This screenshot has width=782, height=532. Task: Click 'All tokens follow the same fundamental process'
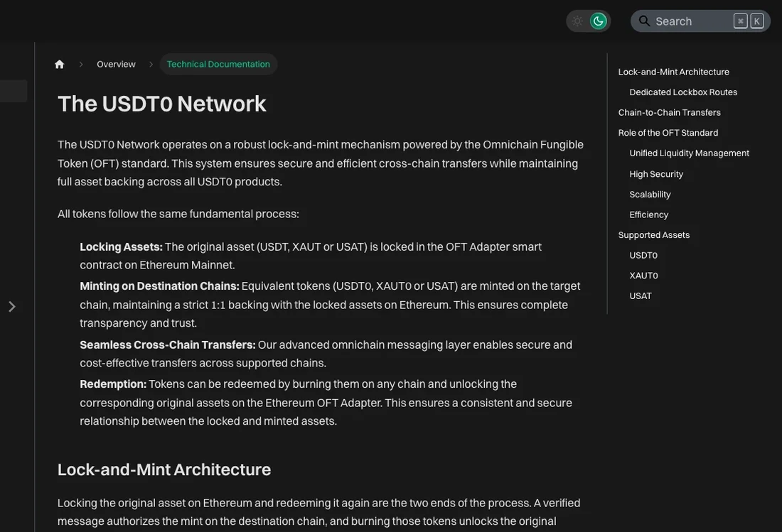tap(178, 215)
